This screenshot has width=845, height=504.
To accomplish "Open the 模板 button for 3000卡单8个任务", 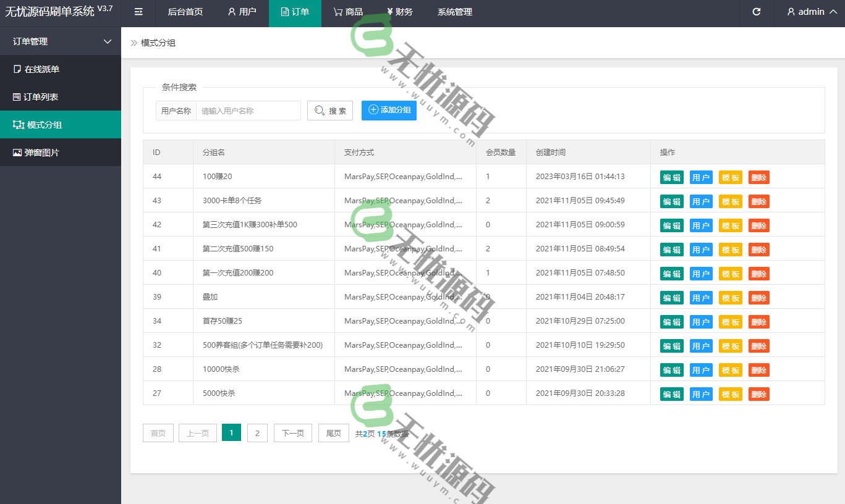I will point(730,201).
